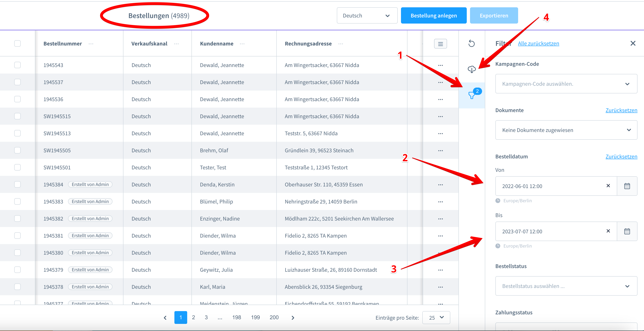
Task: Open row actions for order 1945543
Action: [x=440, y=65]
